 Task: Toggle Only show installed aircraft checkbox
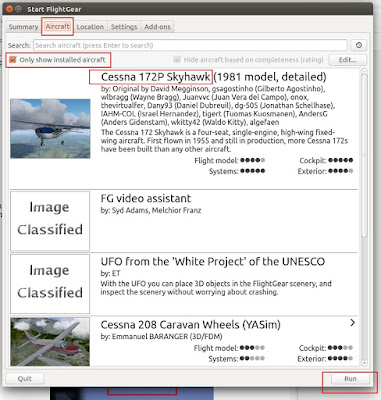(x=13, y=60)
